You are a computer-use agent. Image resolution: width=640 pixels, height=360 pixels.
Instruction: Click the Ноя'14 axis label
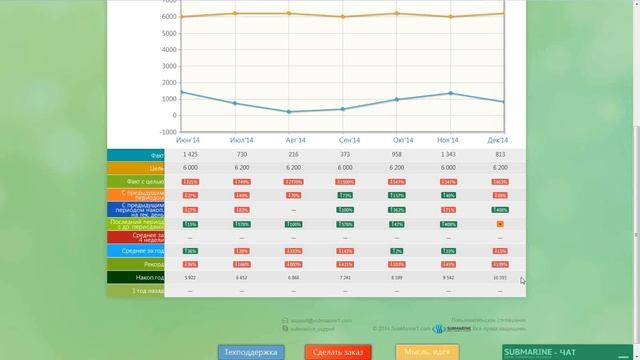[448, 140]
